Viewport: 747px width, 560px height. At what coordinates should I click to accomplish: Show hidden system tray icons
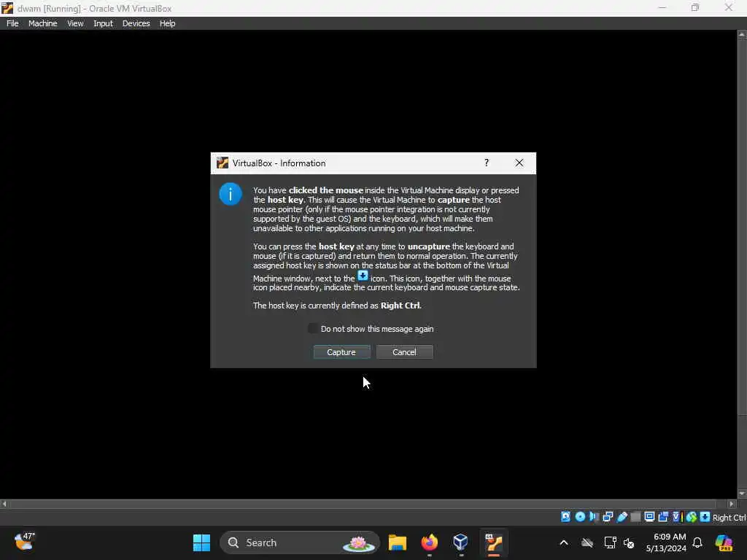tap(564, 542)
